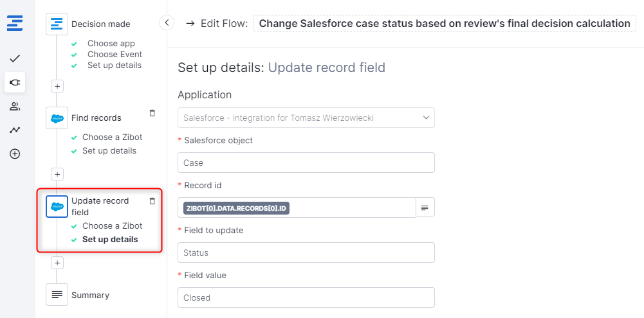Select Choose Event under Decision made
Image resolution: width=644 pixels, height=318 pixels.
115,55
